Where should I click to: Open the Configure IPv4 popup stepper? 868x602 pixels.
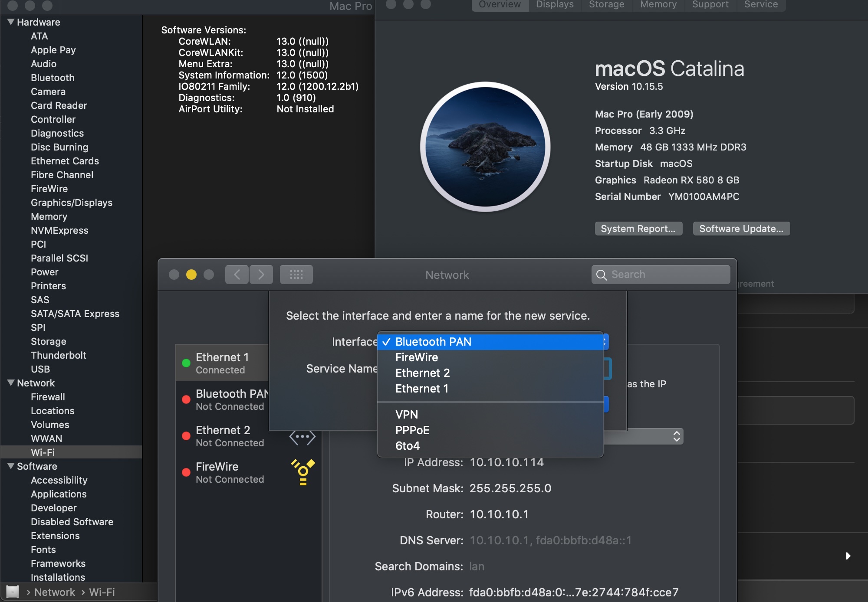[677, 436]
